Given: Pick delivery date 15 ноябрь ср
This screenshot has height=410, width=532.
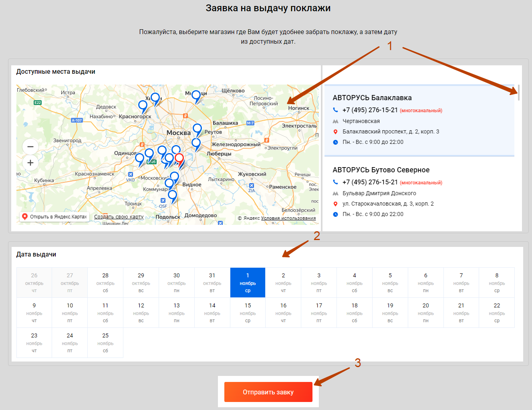Looking at the screenshot, I should pyautogui.click(x=248, y=313).
